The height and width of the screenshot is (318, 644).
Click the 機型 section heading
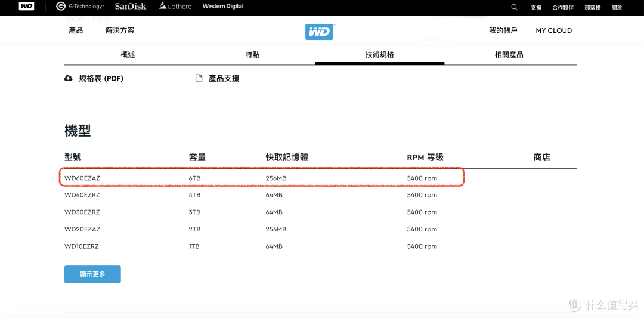point(78,131)
